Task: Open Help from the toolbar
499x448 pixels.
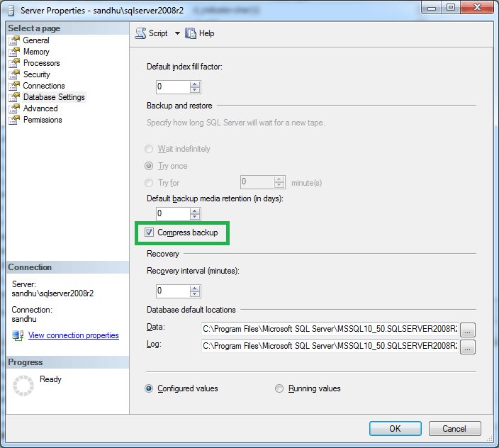Action: click(200, 33)
